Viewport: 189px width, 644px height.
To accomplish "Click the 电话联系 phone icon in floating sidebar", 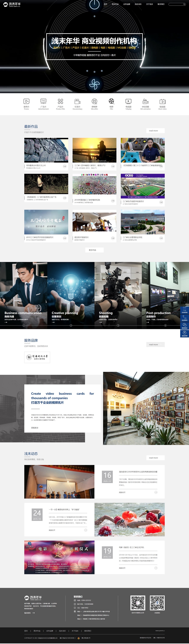I will point(184,318).
